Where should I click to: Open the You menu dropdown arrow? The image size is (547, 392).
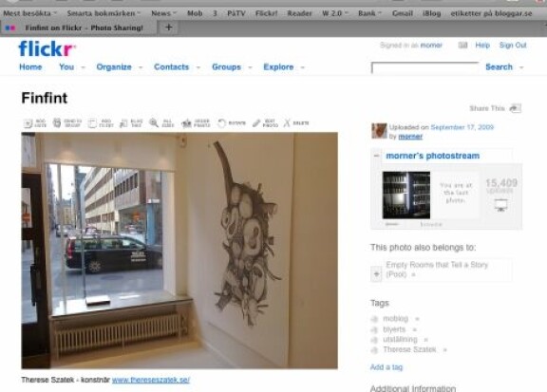pyautogui.click(x=83, y=67)
